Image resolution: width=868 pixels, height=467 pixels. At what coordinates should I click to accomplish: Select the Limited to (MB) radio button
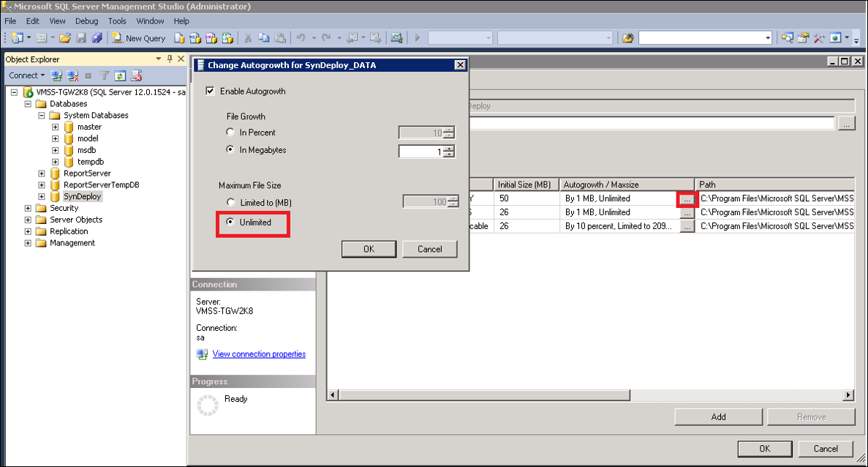click(x=231, y=202)
